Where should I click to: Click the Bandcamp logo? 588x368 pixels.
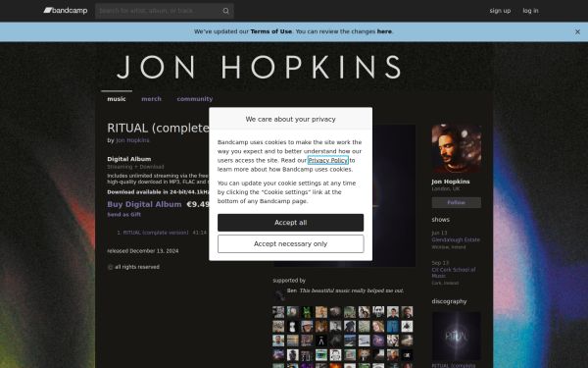pyautogui.click(x=66, y=11)
